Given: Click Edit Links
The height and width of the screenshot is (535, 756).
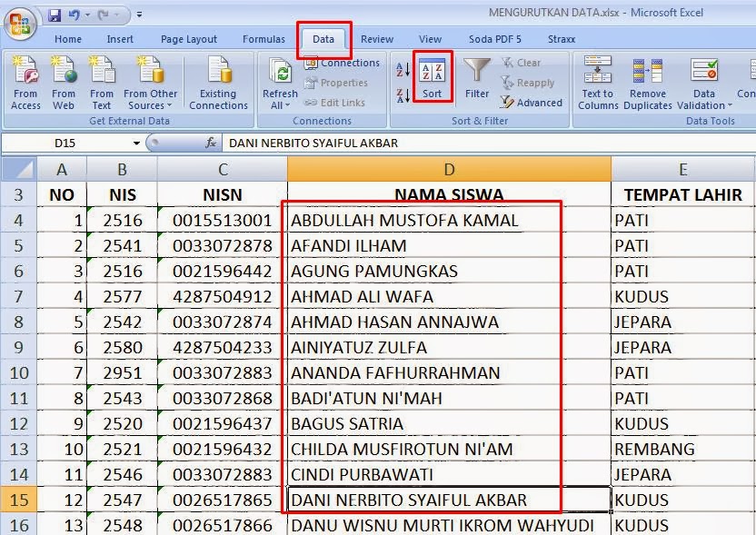Looking at the screenshot, I should (334, 103).
